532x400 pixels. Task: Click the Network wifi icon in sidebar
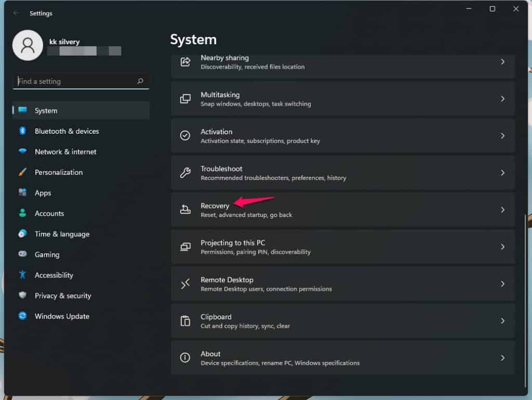(23, 151)
